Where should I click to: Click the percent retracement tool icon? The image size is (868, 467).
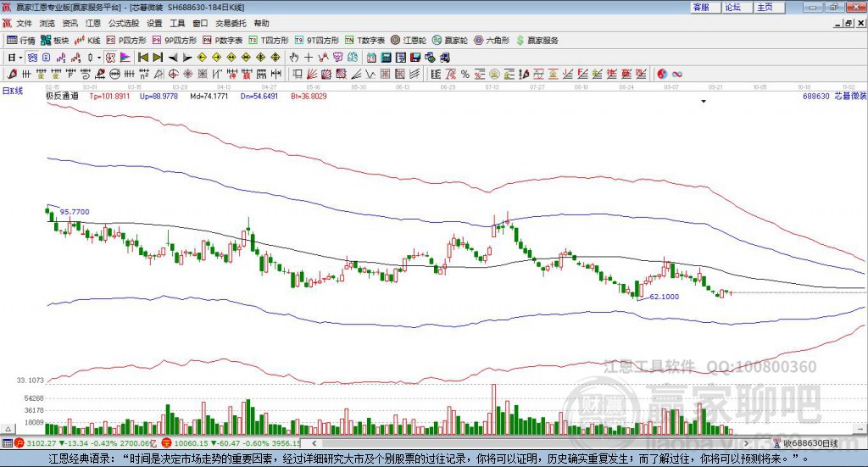[465, 74]
